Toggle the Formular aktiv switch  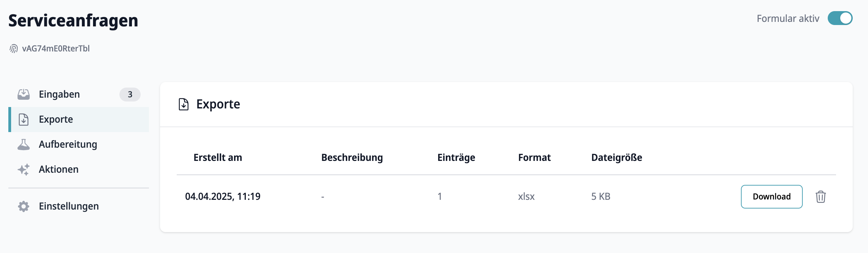[840, 18]
